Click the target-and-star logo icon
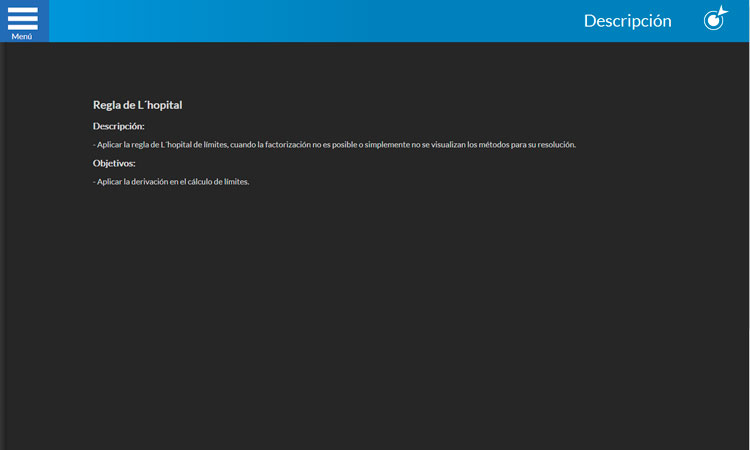 click(x=715, y=19)
